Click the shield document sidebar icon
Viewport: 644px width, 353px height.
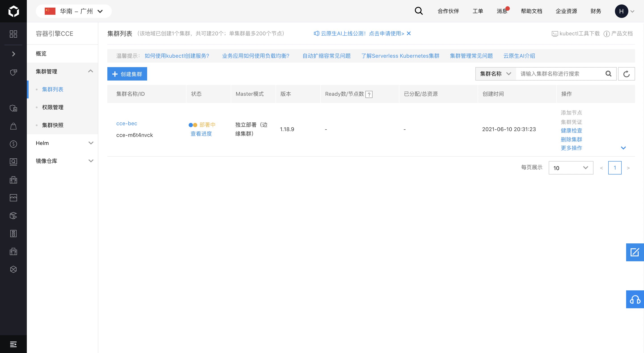click(x=13, y=108)
